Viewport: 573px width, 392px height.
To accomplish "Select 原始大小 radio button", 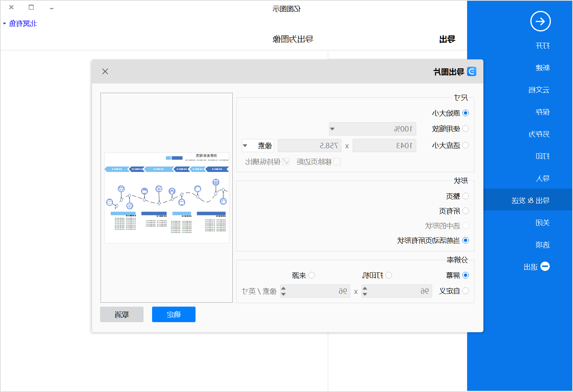I will (x=466, y=113).
